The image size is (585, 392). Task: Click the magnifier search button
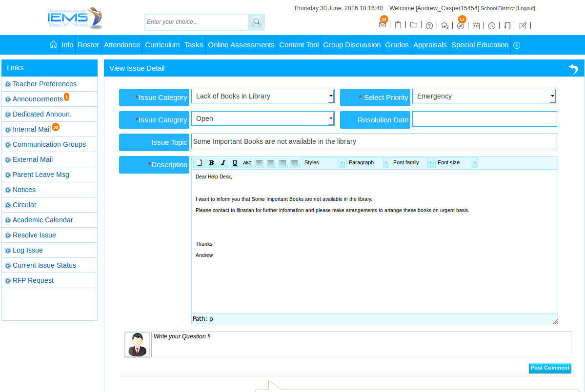pyautogui.click(x=256, y=22)
